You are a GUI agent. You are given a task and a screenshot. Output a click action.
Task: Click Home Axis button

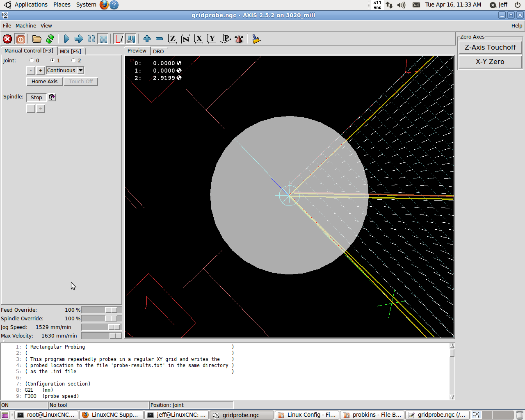point(45,81)
